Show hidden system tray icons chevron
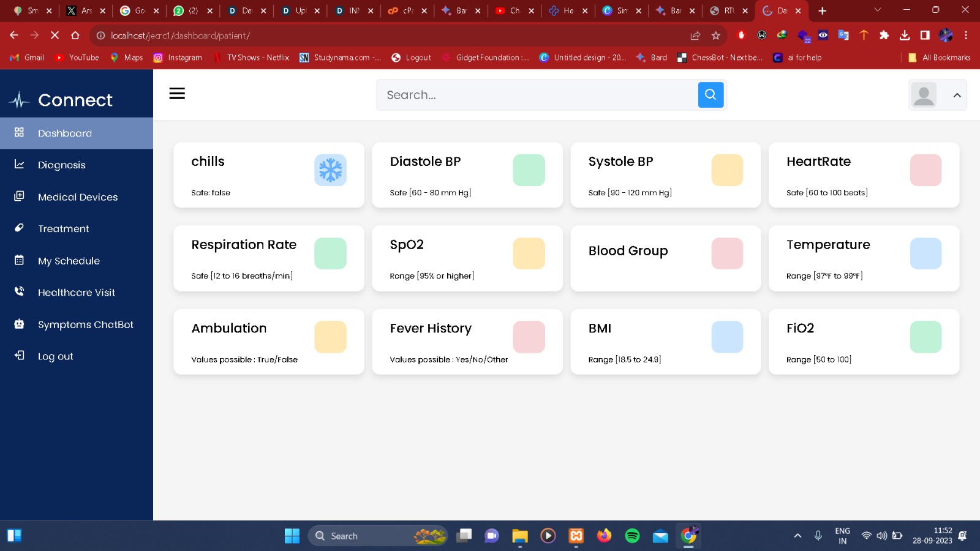Viewport: 980px width, 551px height. (x=797, y=536)
